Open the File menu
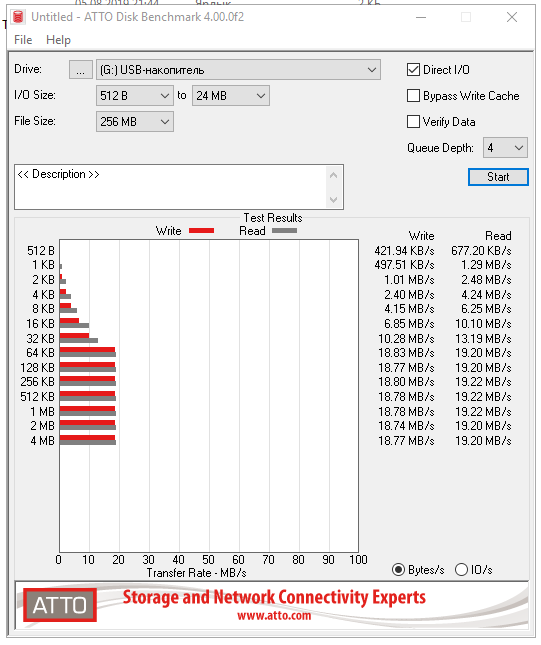Screen dimensions: 541x645 coord(23,40)
